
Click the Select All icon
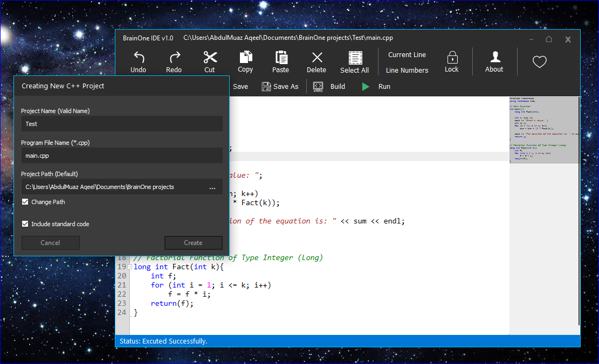pyautogui.click(x=355, y=58)
